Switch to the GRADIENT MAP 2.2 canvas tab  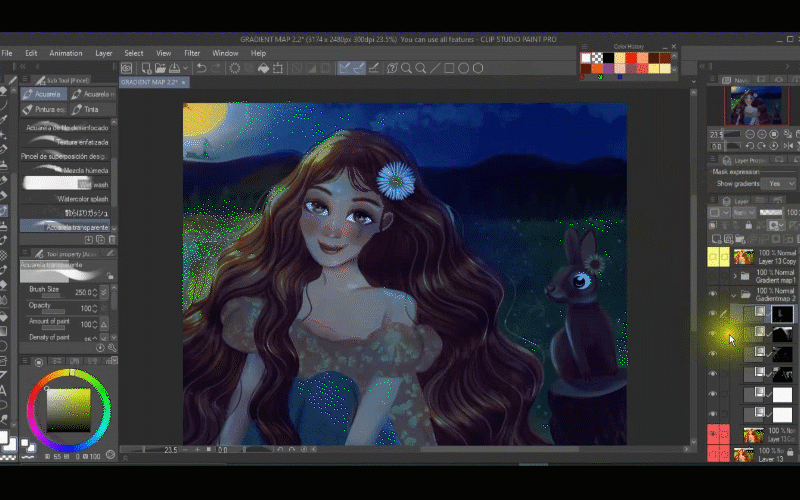point(148,82)
